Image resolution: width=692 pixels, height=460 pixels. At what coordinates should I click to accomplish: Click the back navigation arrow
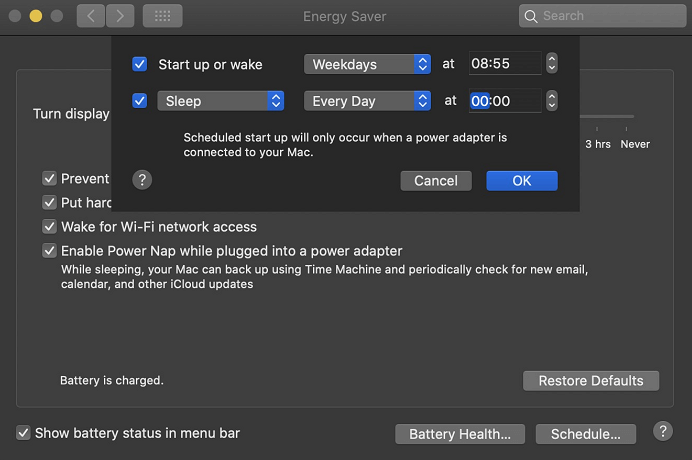91,16
